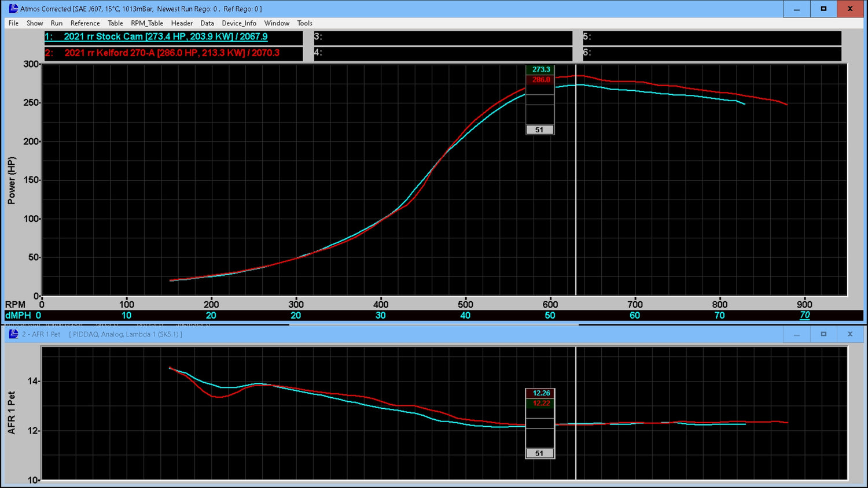Open the File menu
868x488 pixels.
point(12,23)
